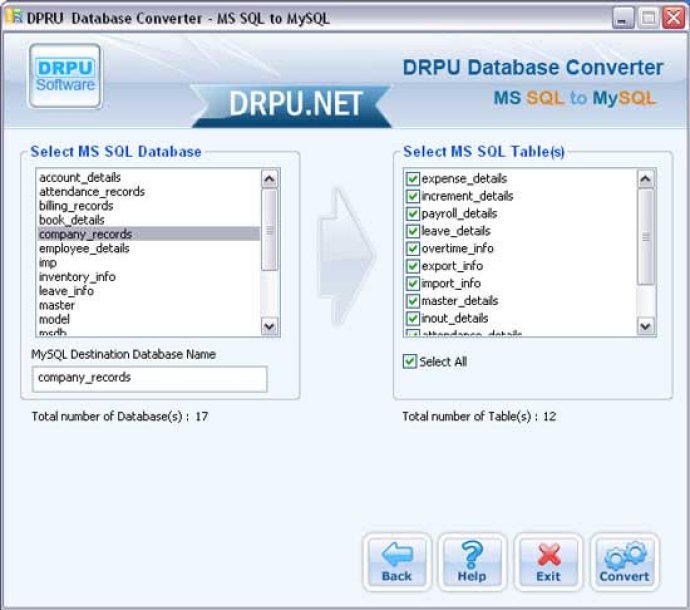Screen dimensions: 690x610
Task: Select billing_records database
Action: pos(149,206)
